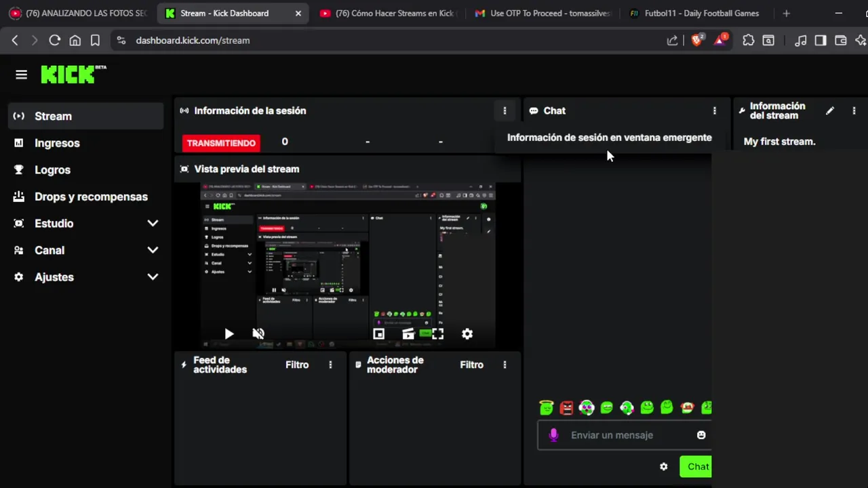Toggle the browser sidebar panel
Image resolution: width=868 pixels, height=488 pixels.
[821, 41]
